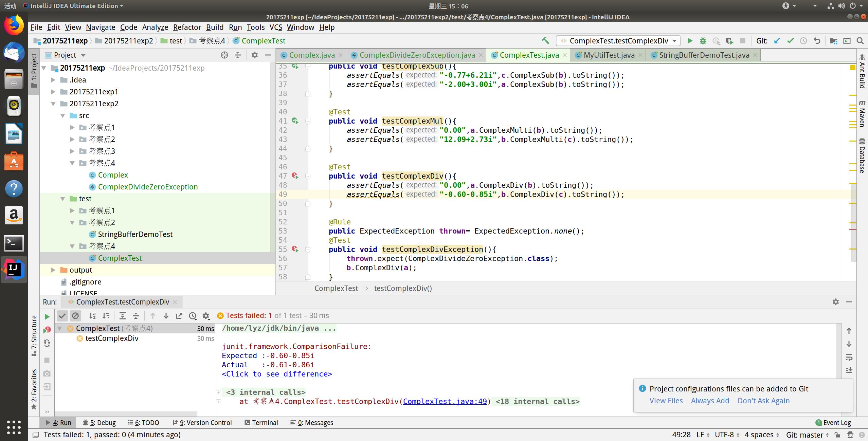
Task: Toggle soft-wrap in Run console
Action: coord(849,357)
